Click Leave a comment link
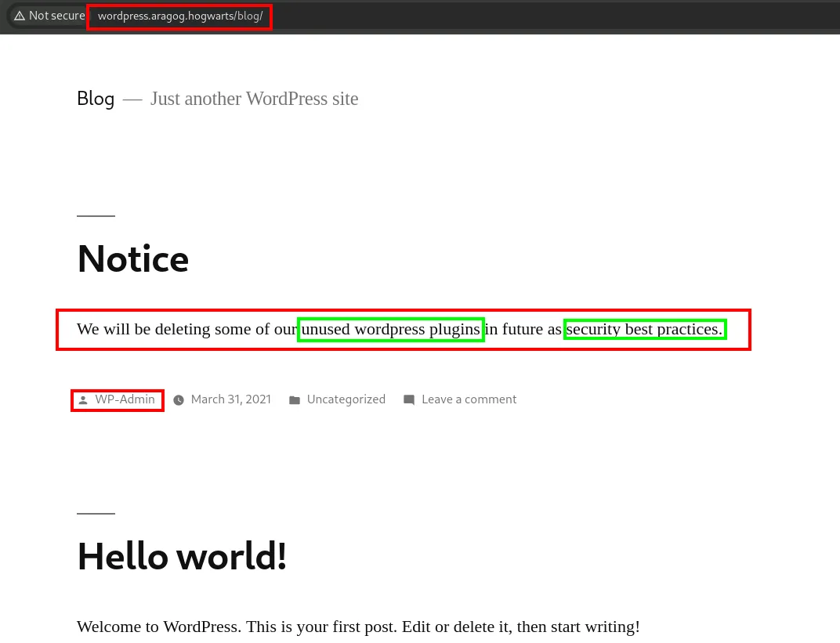840x643 pixels. [469, 399]
